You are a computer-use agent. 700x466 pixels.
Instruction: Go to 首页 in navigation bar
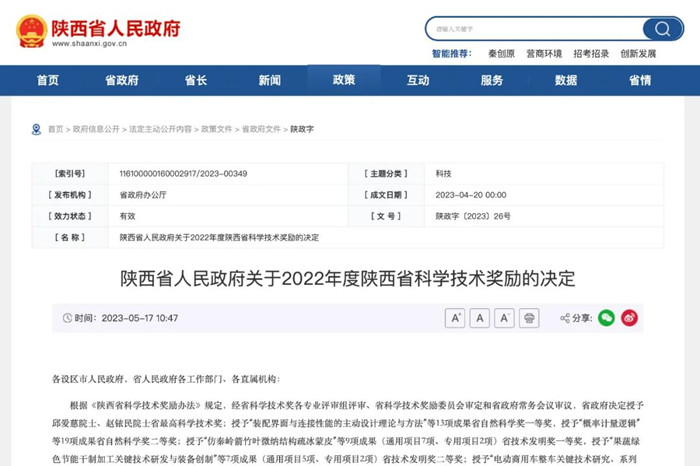click(x=48, y=80)
